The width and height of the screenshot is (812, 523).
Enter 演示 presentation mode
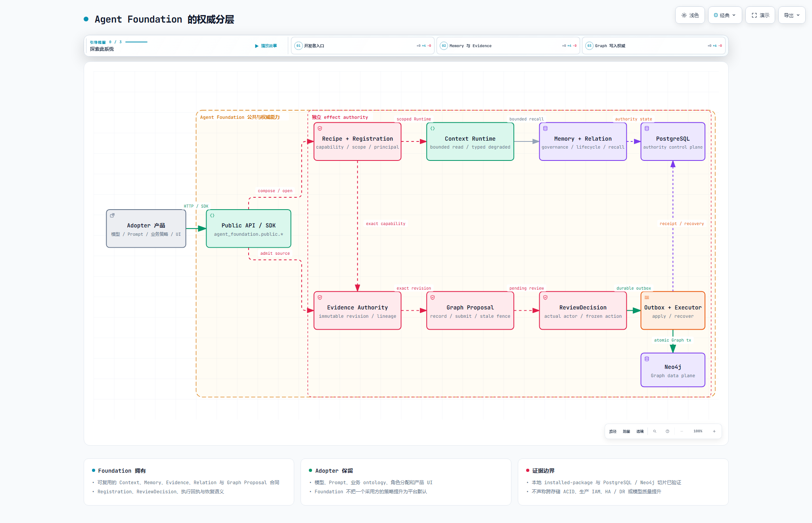pos(760,15)
